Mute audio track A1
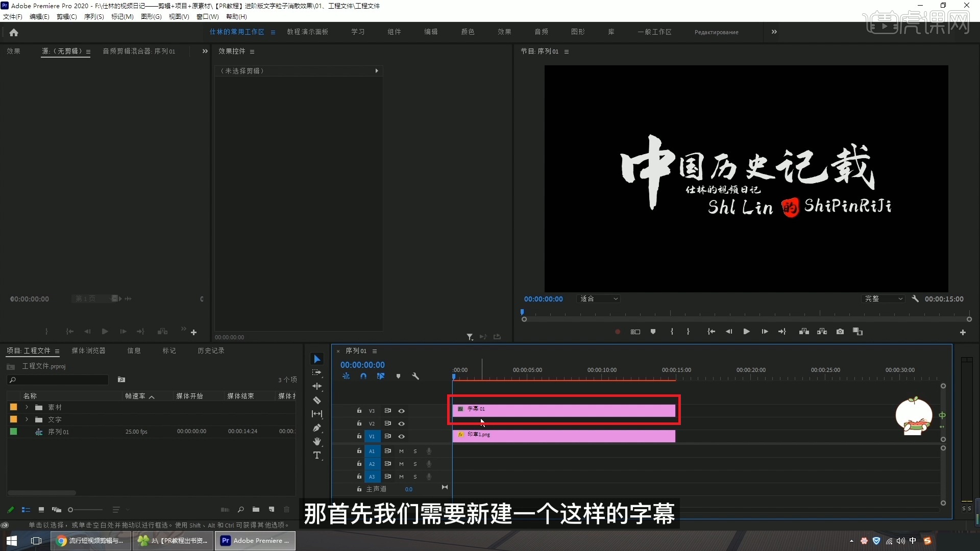 401,451
